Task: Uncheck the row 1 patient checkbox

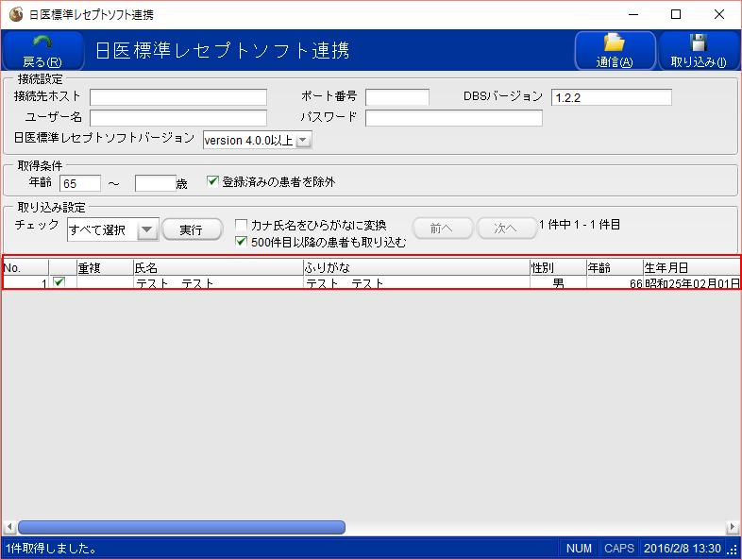Action: coord(59,282)
